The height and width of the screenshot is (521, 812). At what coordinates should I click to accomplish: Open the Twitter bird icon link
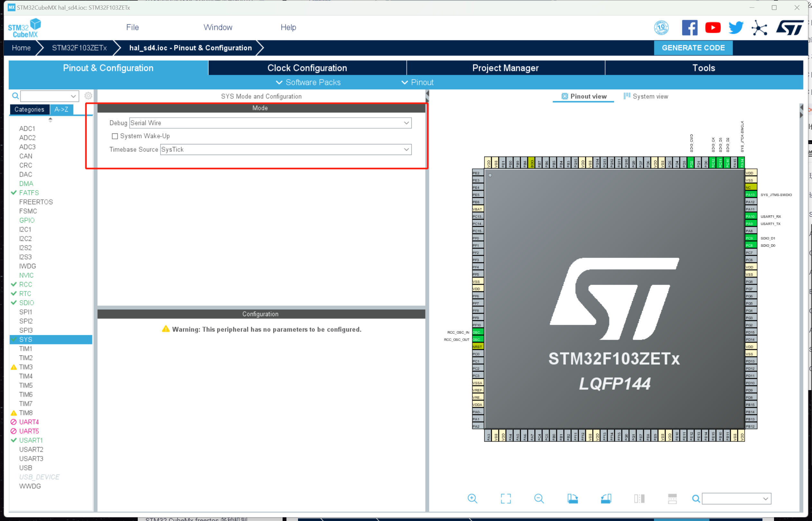tap(735, 27)
